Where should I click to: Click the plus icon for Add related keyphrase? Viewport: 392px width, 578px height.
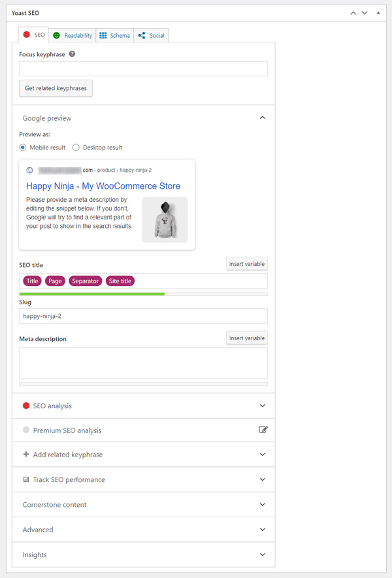pyautogui.click(x=26, y=455)
